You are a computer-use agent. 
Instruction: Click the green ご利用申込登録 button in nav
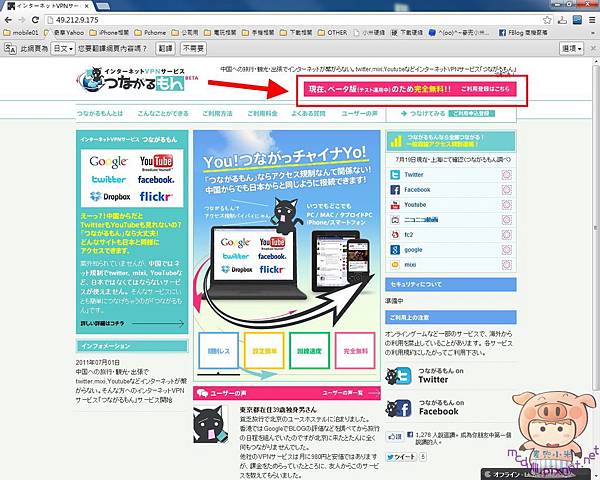tap(472, 114)
